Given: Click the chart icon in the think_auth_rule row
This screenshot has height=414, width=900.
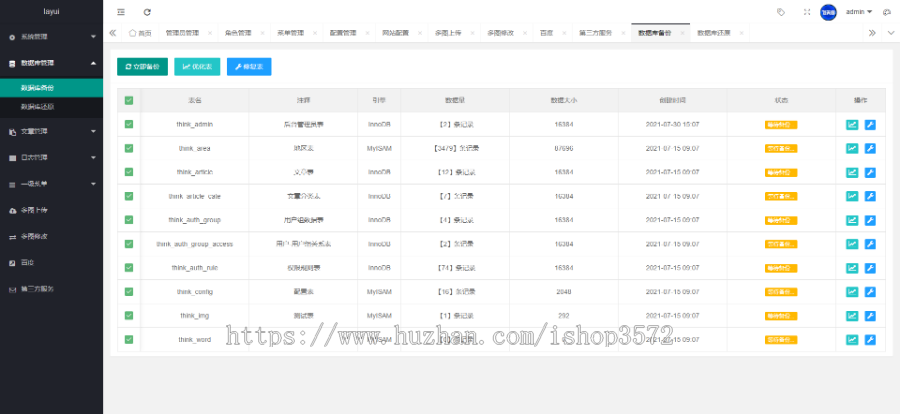Looking at the screenshot, I should (852, 268).
